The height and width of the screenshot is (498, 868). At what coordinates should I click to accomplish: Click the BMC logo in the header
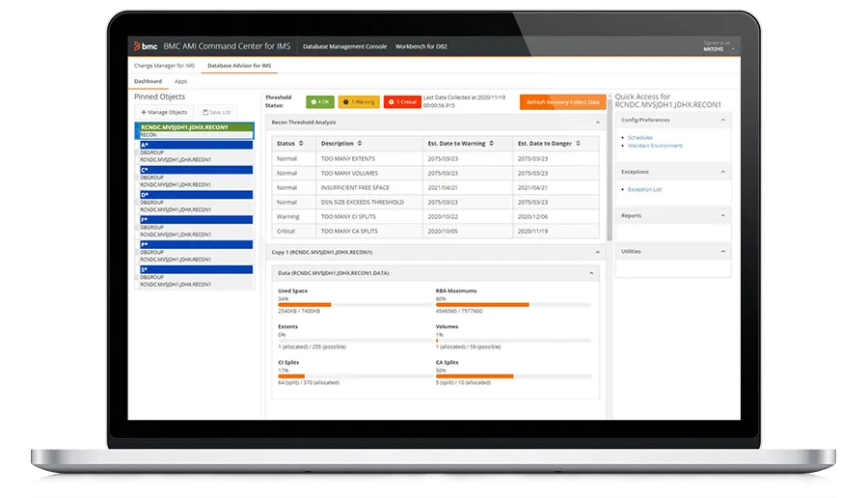(146, 46)
